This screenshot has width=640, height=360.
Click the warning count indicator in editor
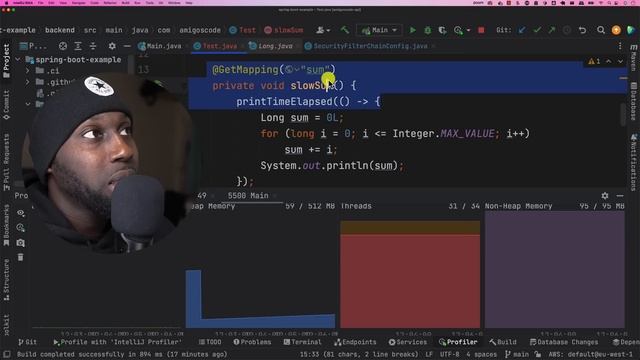(594, 62)
